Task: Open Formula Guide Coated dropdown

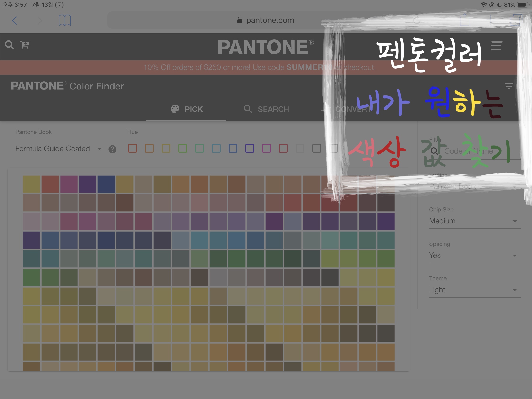Action: [x=60, y=149]
